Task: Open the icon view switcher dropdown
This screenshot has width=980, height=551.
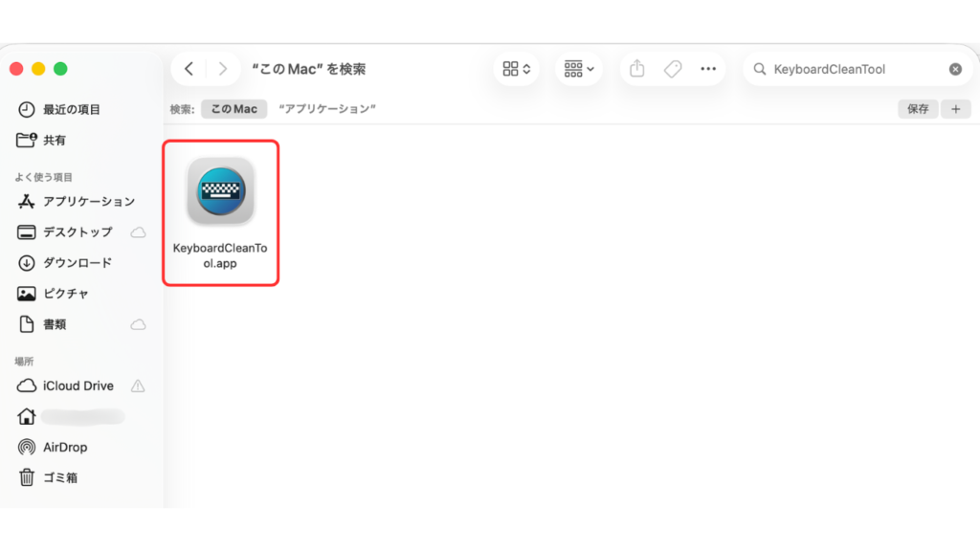Action: 517,69
